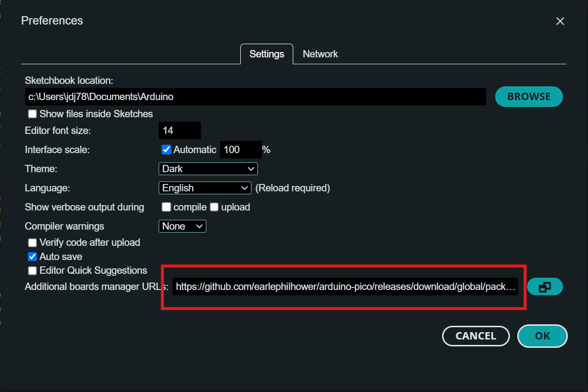Click the Editor font size field
The image size is (588, 392).
(179, 131)
